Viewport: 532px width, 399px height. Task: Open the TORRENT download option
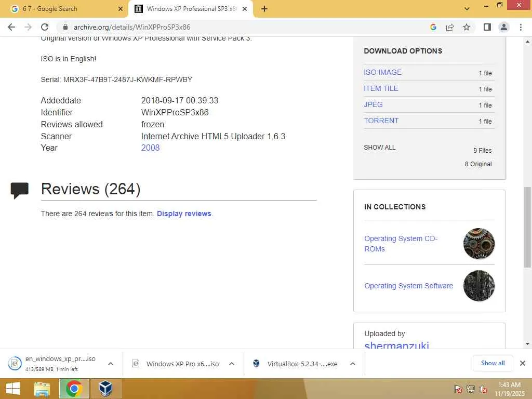[381, 121]
